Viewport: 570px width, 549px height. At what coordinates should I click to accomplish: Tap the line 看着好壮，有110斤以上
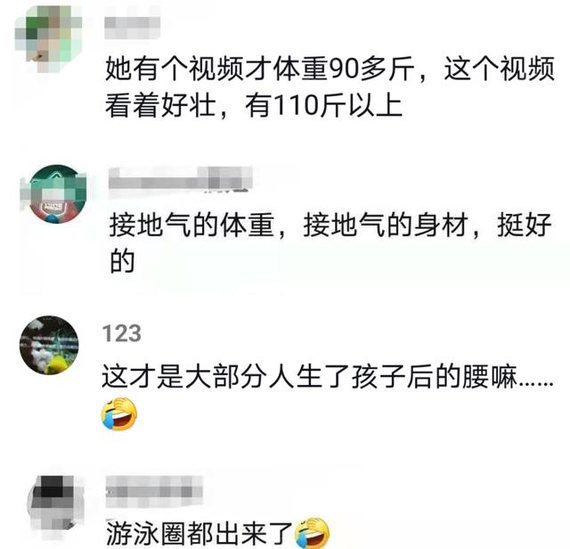tap(254, 105)
